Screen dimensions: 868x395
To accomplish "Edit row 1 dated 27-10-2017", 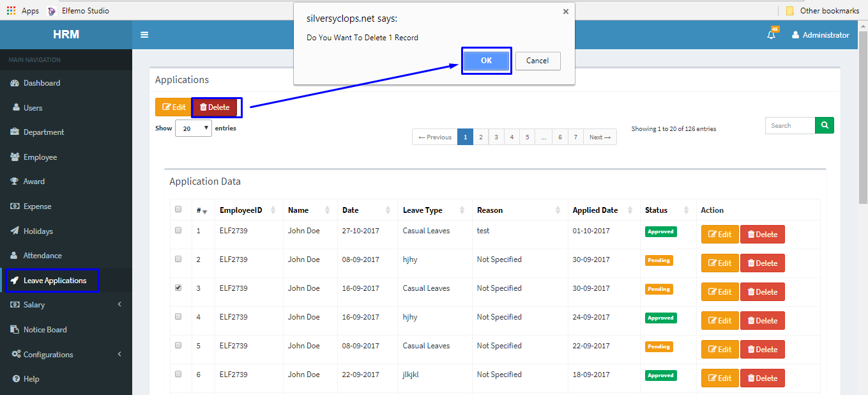I will [720, 235].
